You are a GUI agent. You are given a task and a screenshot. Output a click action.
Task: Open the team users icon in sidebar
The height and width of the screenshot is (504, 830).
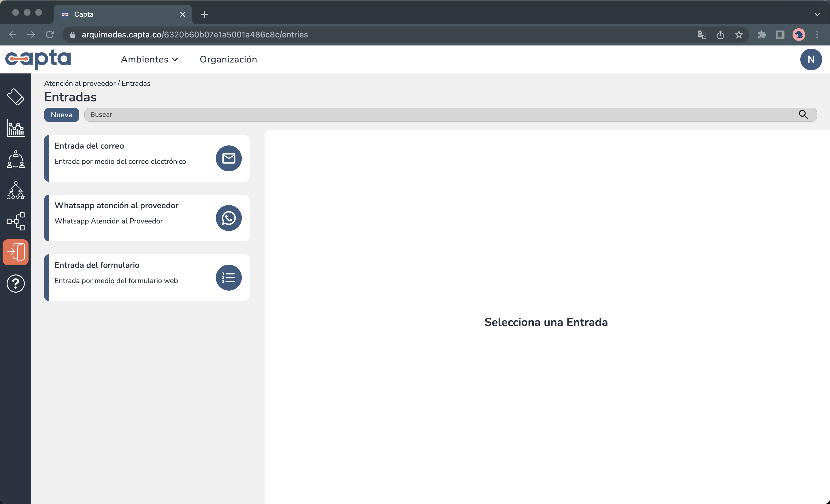click(16, 159)
